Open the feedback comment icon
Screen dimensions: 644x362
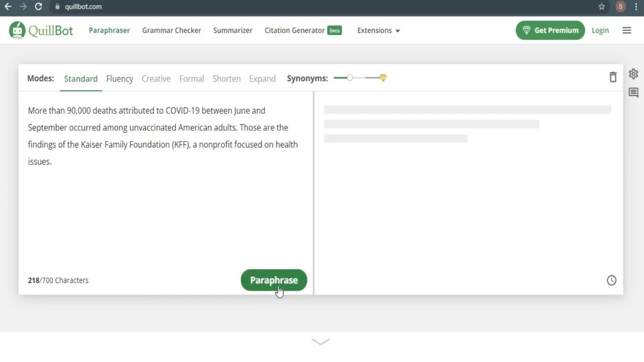coord(633,93)
